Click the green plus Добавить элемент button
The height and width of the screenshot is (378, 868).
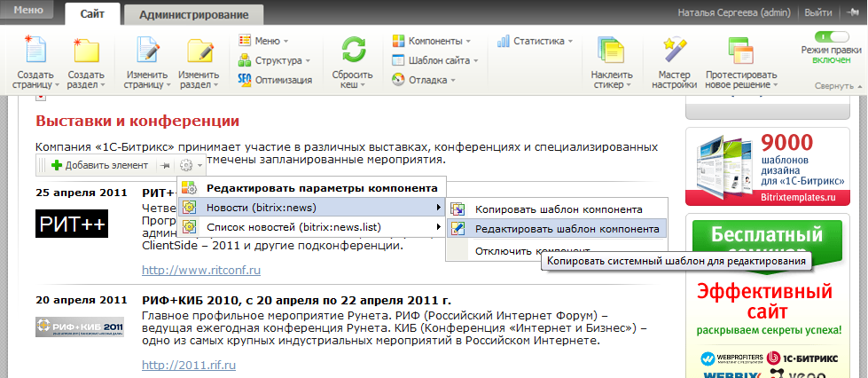pos(99,165)
